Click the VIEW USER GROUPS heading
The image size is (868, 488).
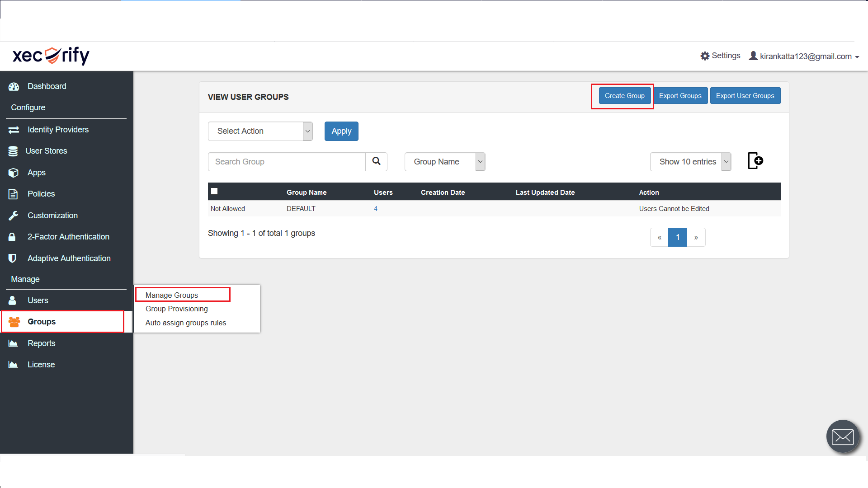coord(248,97)
